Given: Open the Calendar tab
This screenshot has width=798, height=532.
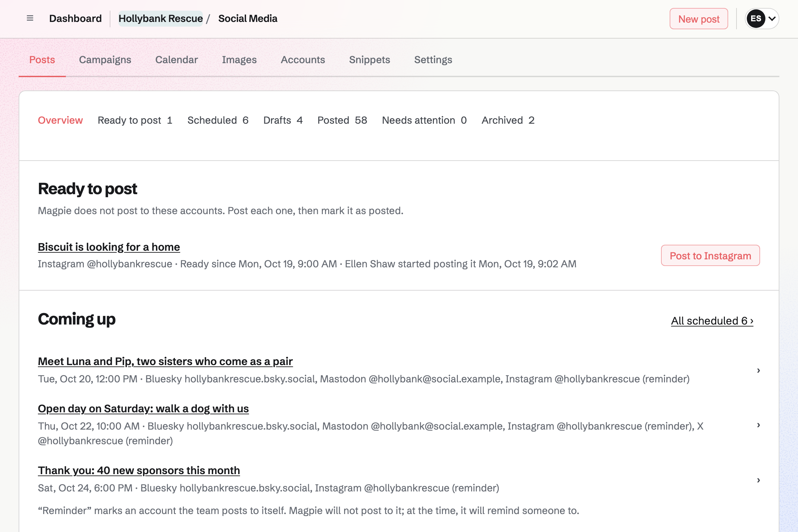Looking at the screenshot, I should [x=177, y=60].
